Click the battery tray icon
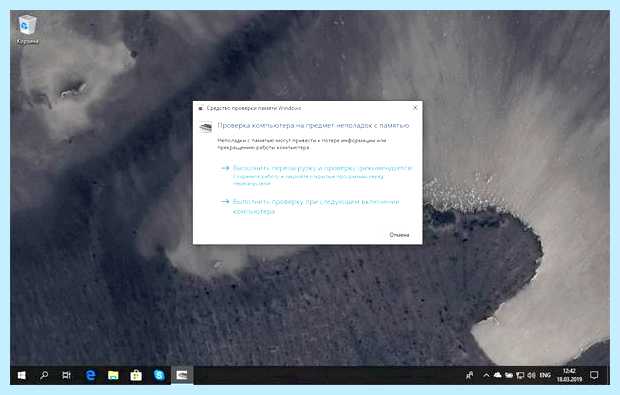 coord(509,375)
